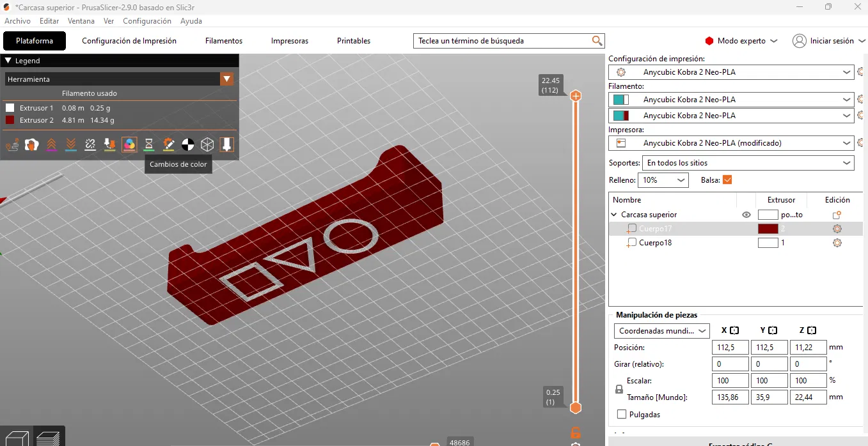Click the magnifier icon in search box
The height and width of the screenshot is (446, 868).
coord(597,41)
